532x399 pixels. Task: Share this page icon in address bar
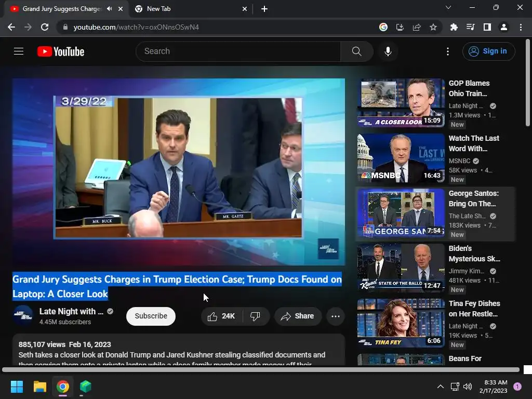pos(417,27)
